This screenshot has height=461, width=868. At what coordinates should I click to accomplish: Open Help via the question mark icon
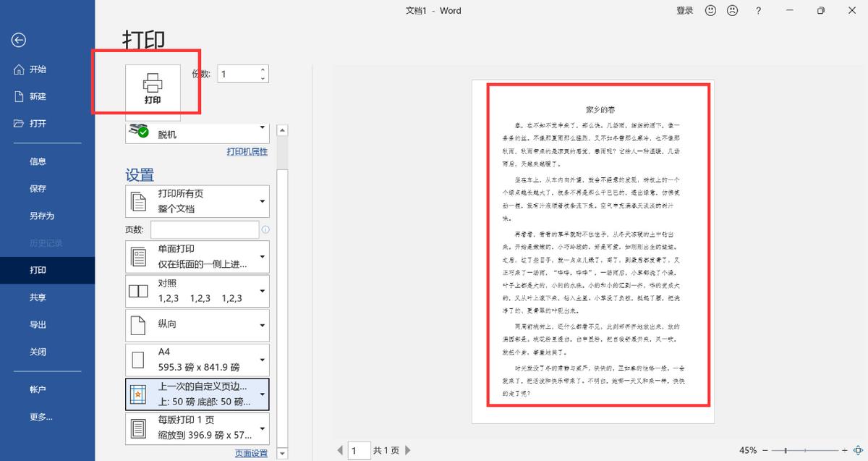pos(757,10)
